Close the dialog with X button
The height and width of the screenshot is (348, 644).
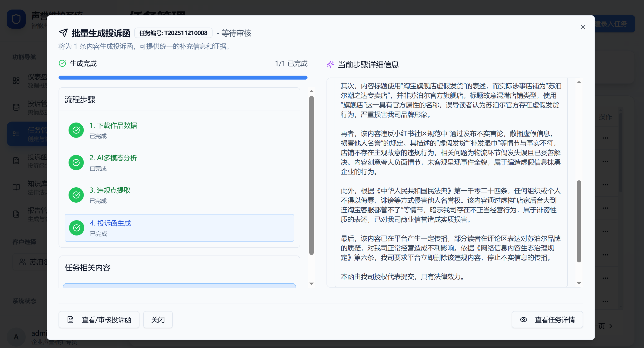click(x=583, y=27)
